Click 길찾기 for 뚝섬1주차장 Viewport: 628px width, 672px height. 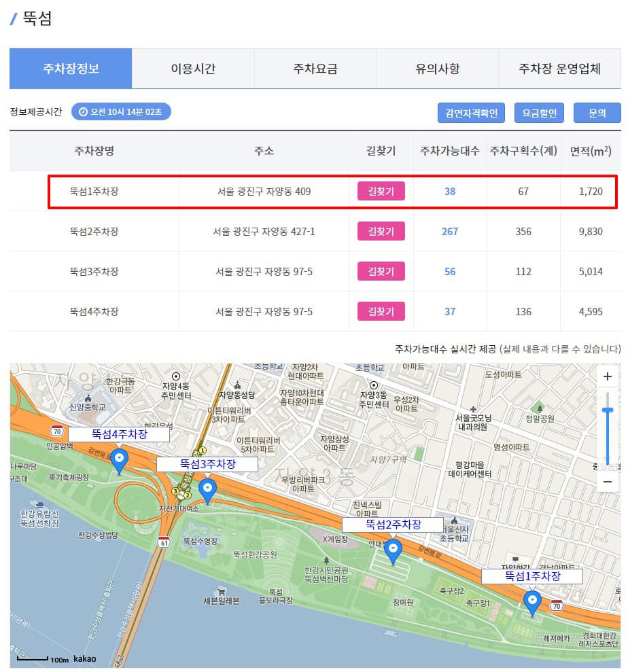click(x=381, y=191)
